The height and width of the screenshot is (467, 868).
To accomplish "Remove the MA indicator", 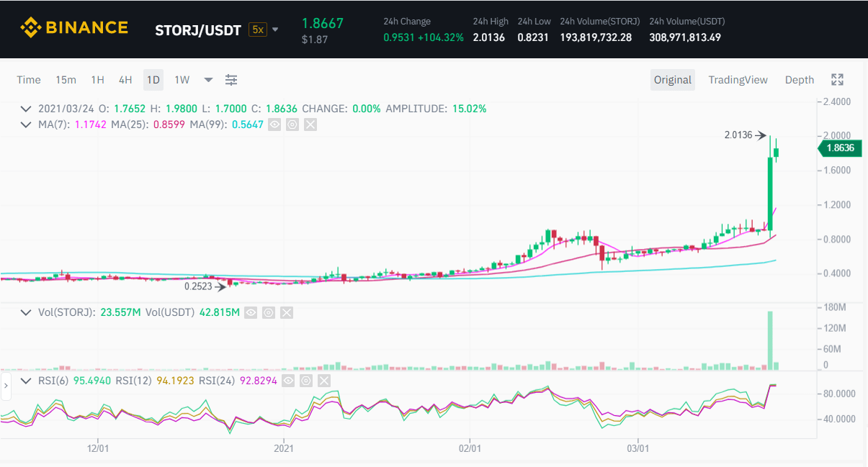I will (x=310, y=124).
